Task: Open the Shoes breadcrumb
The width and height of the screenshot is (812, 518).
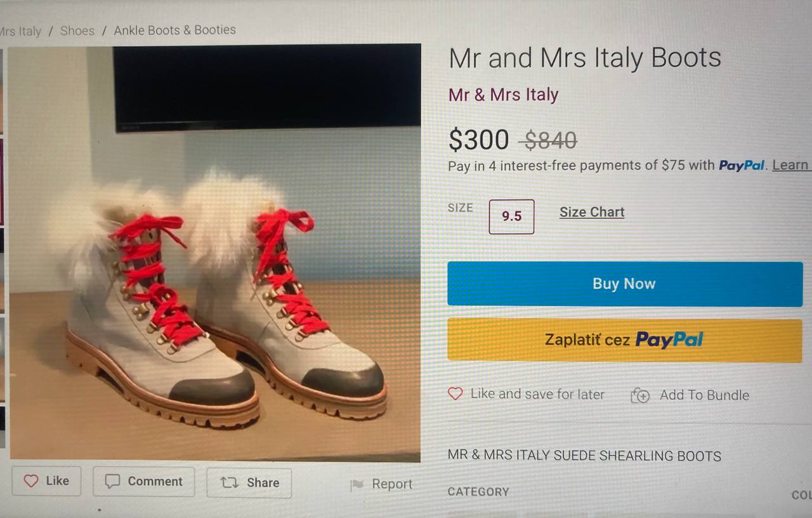Action: click(x=77, y=30)
